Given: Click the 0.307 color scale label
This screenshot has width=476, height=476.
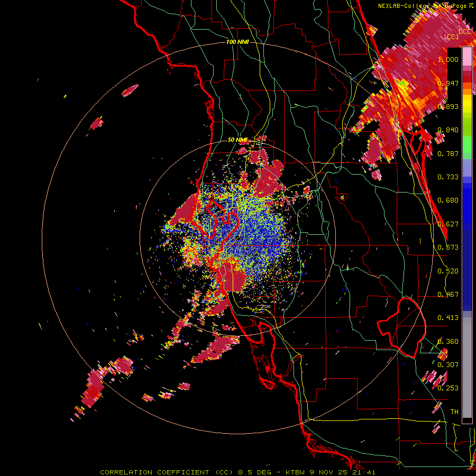Looking at the screenshot, I should click(x=448, y=365).
